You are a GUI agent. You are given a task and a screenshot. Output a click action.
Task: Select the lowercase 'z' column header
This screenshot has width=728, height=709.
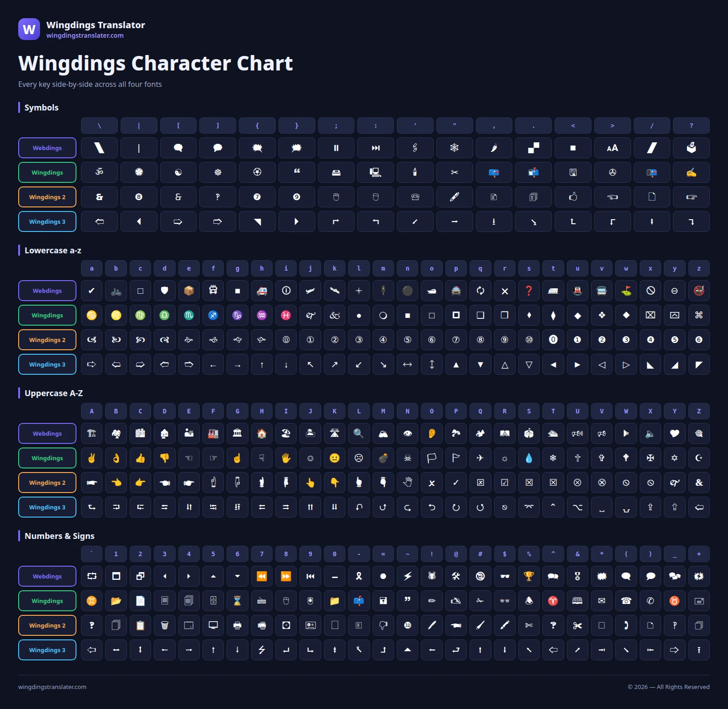click(x=699, y=268)
